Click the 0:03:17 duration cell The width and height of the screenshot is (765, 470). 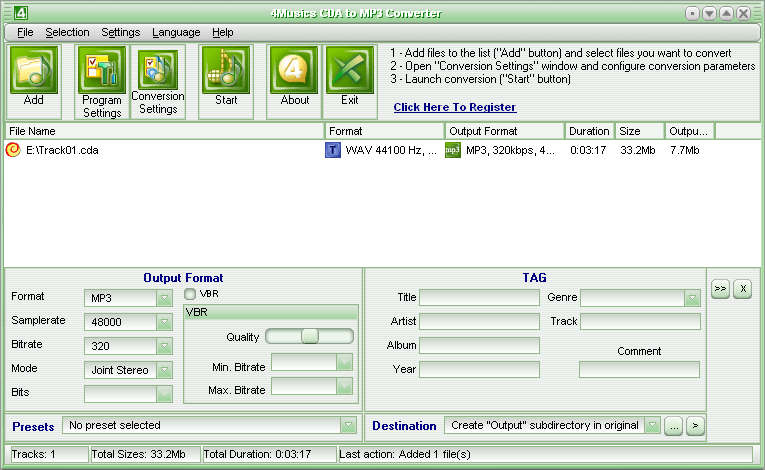(x=588, y=150)
